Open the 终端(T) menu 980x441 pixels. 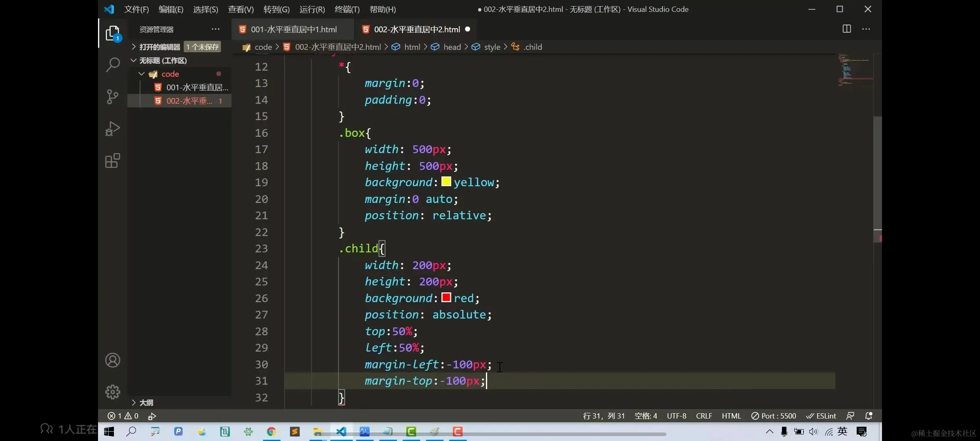[347, 9]
